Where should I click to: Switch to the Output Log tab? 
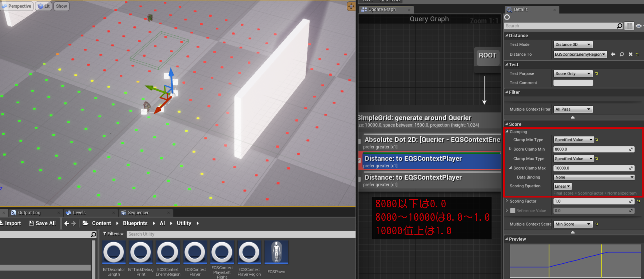[x=29, y=213]
